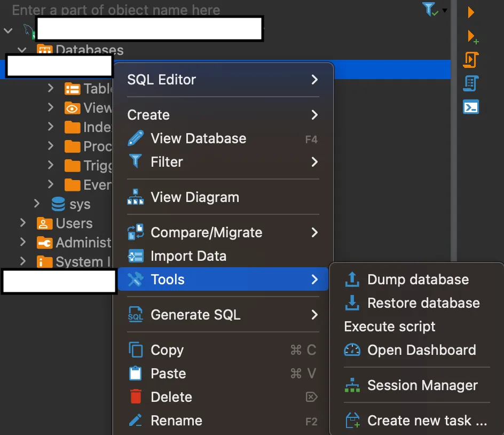
Task: Click the blue filter funnel icon
Action: (430, 9)
